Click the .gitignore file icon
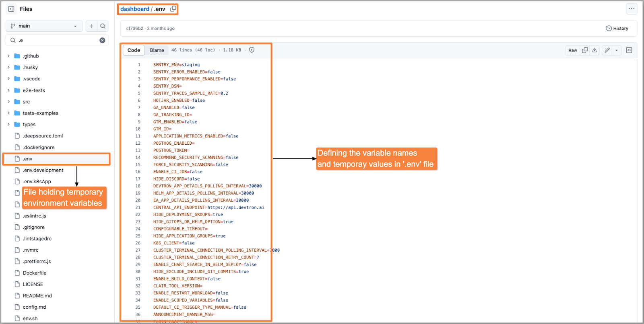The image size is (644, 324). click(x=17, y=227)
